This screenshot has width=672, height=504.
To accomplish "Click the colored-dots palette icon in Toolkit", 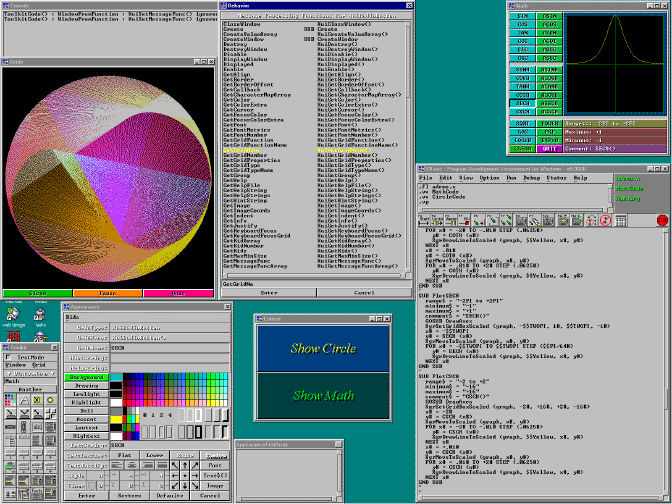I will tap(11, 401).
